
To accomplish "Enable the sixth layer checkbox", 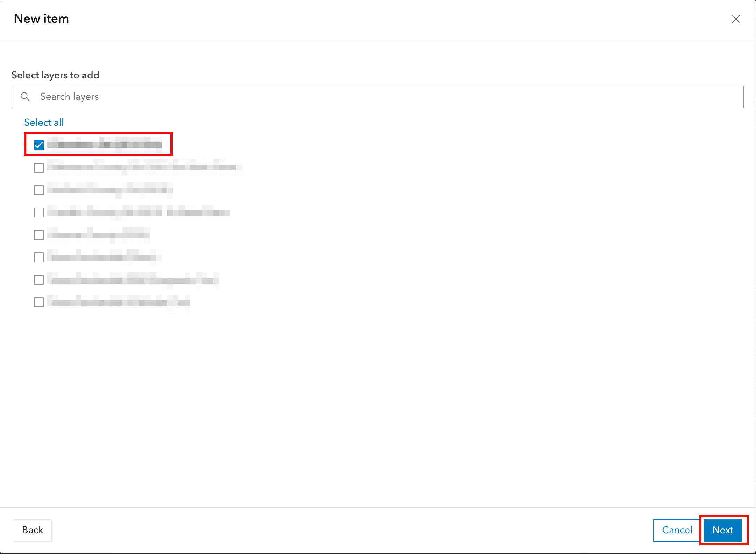I will 38,257.
